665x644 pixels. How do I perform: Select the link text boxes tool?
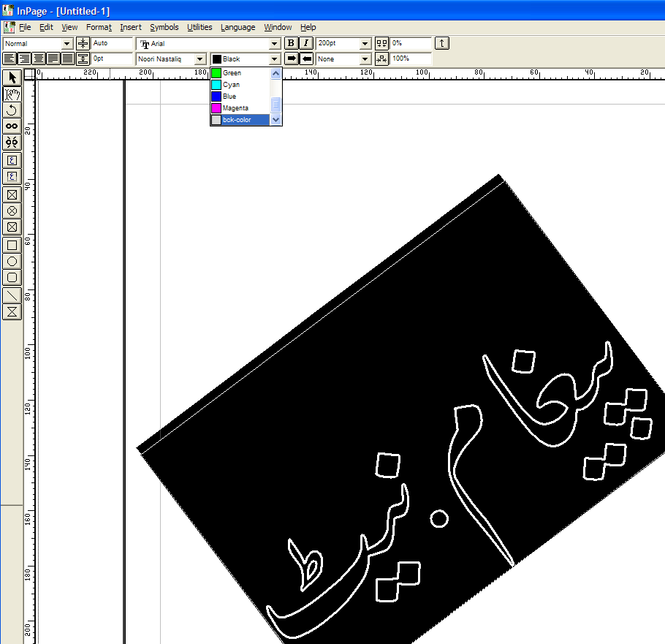click(12, 126)
